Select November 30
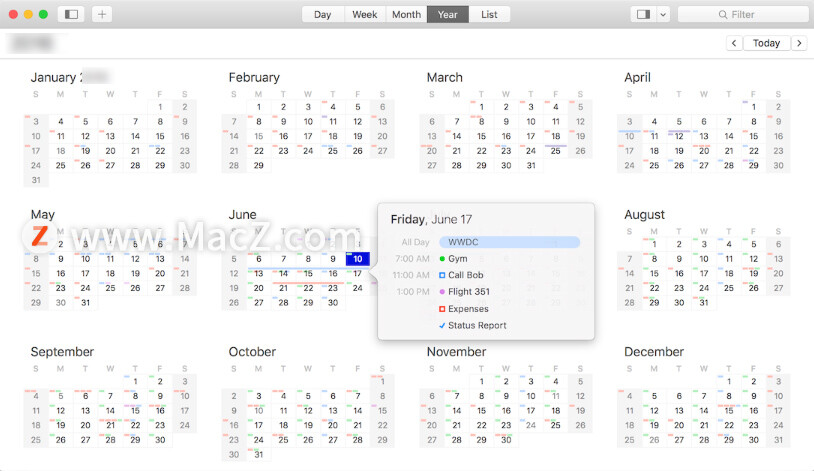 (x=506, y=440)
